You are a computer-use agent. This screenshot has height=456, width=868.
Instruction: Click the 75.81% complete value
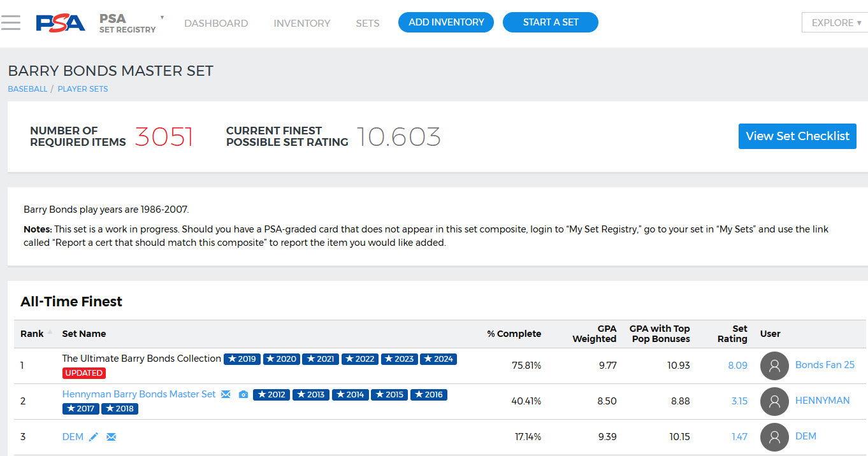[526, 366]
